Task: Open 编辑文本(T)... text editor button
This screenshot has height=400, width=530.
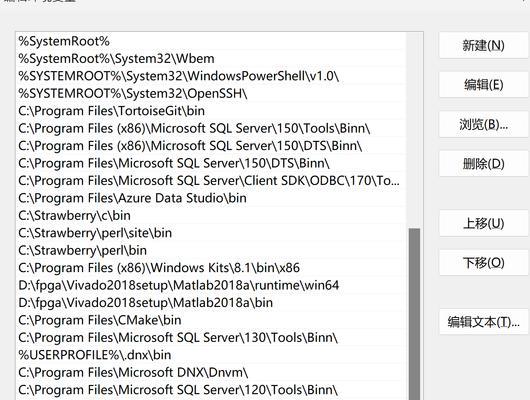Action: coord(483,322)
